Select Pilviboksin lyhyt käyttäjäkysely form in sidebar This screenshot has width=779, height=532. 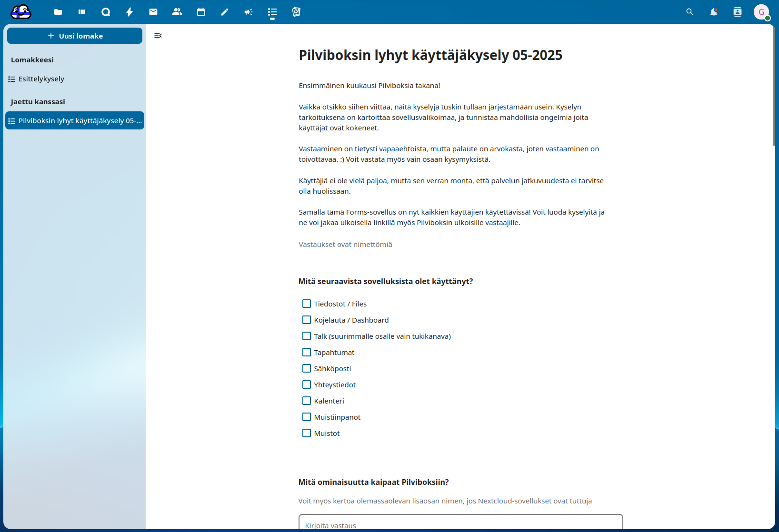tap(75, 121)
